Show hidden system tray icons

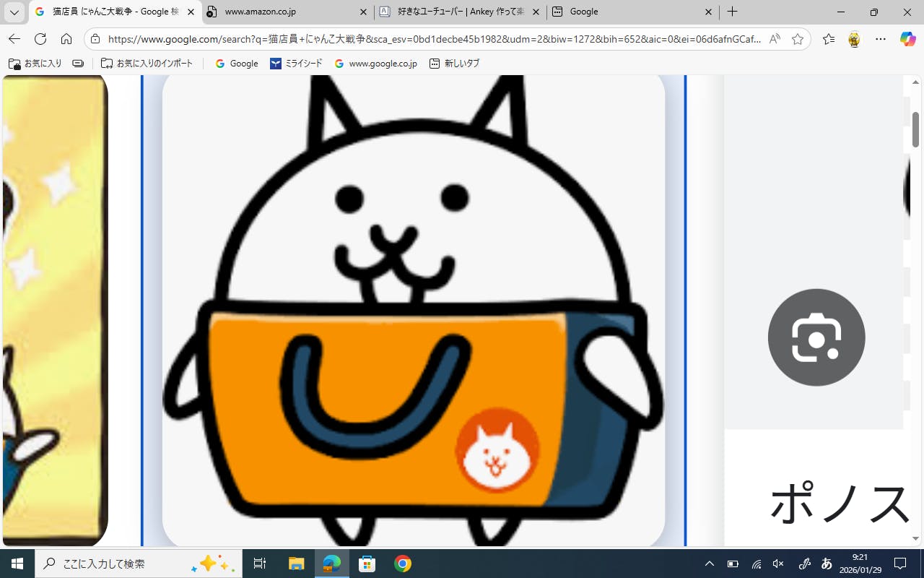click(x=710, y=564)
